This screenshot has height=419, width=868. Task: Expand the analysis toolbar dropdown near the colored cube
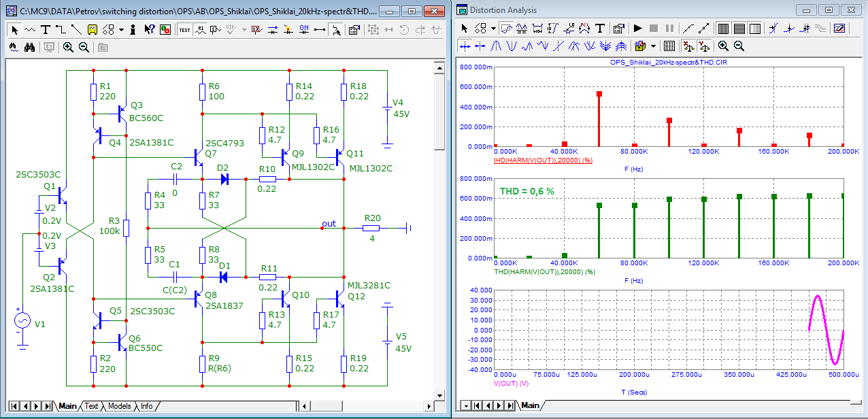(653, 46)
